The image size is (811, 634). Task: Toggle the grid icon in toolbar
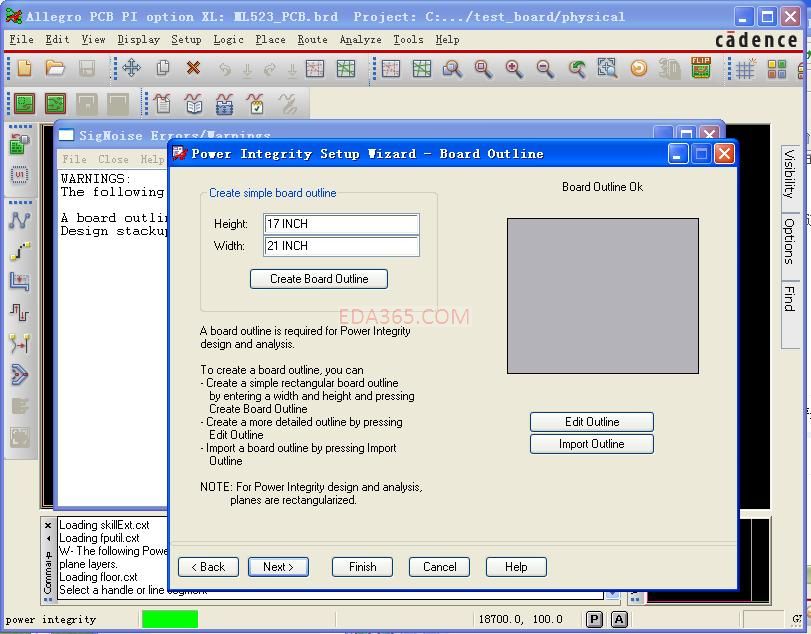(x=746, y=69)
